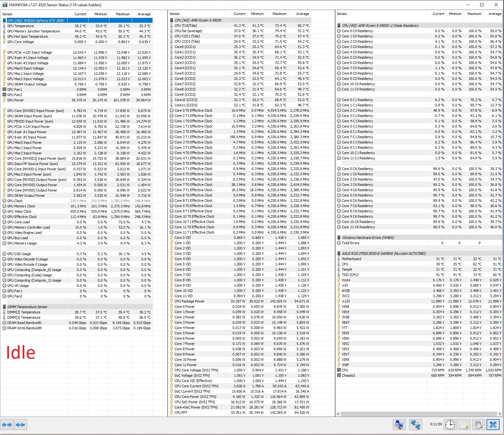
Task: Click the Current column header in GPU panel
Action: (x=78, y=14)
